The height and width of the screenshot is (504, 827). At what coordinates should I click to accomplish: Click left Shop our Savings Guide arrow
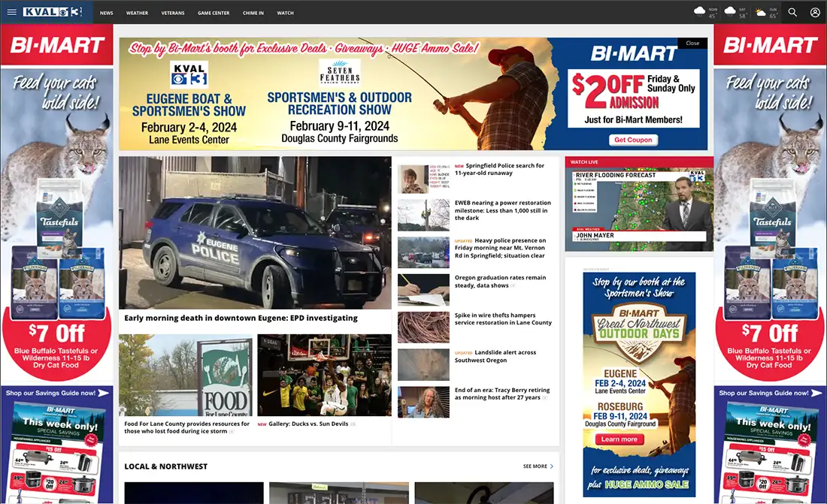(104, 393)
